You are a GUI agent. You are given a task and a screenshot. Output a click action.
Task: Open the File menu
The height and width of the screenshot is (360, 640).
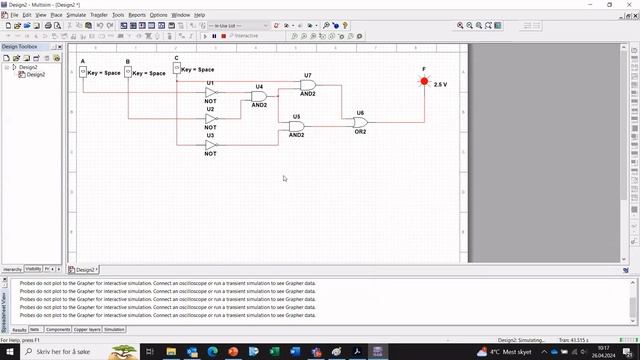pyautogui.click(x=14, y=15)
